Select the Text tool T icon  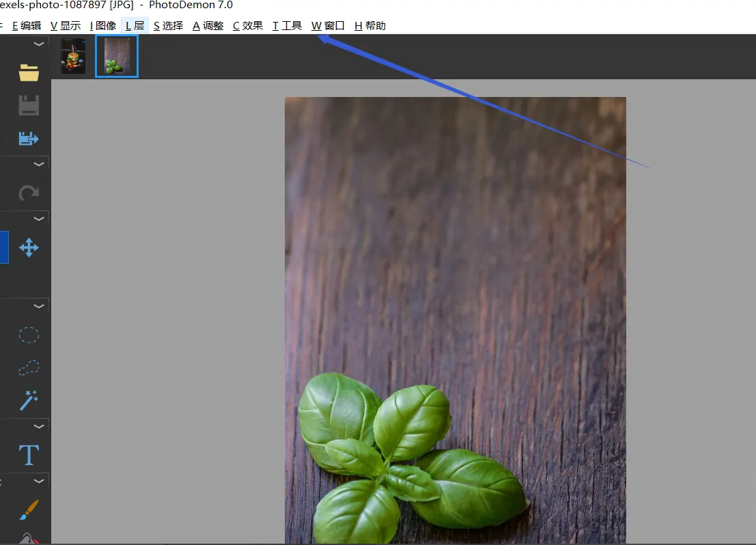pyautogui.click(x=29, y=455)
